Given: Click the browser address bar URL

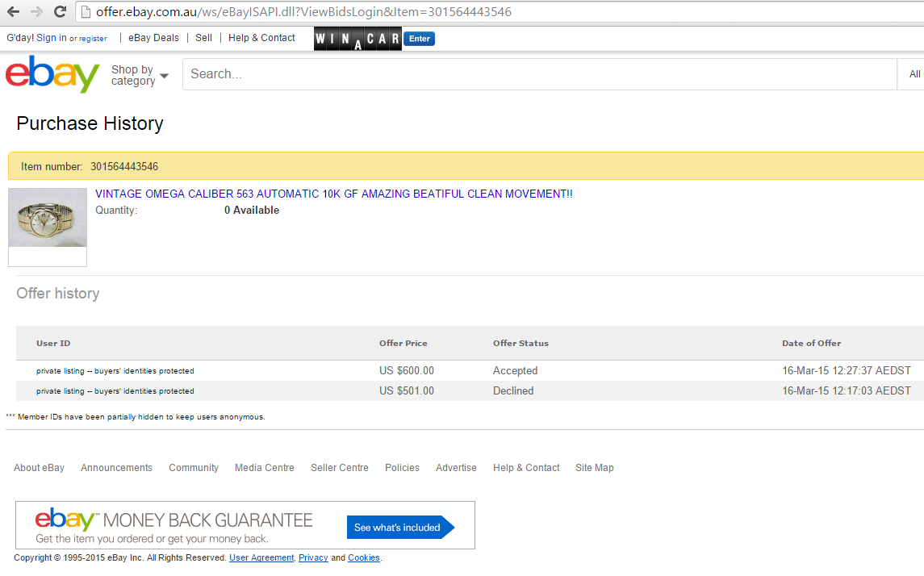Looking at the screenshot, I should pyautogui.click(x=303, y=12).
